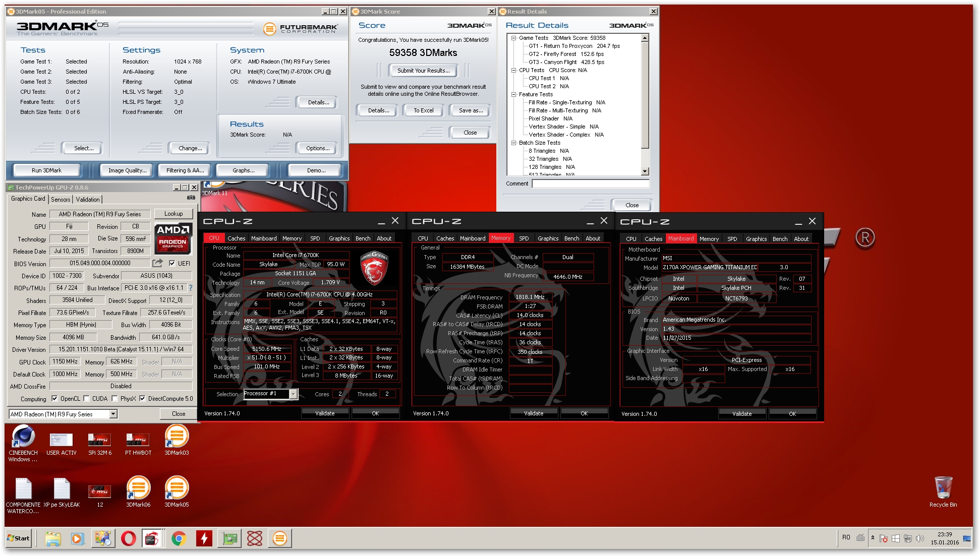Toggle the OpenCL computing checkbox

(x=54, y=398)
